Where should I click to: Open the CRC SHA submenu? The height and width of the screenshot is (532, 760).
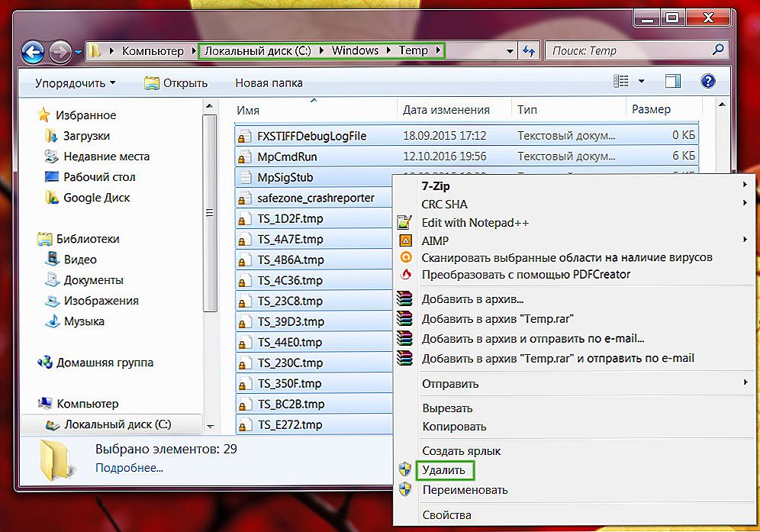(575, 204)
